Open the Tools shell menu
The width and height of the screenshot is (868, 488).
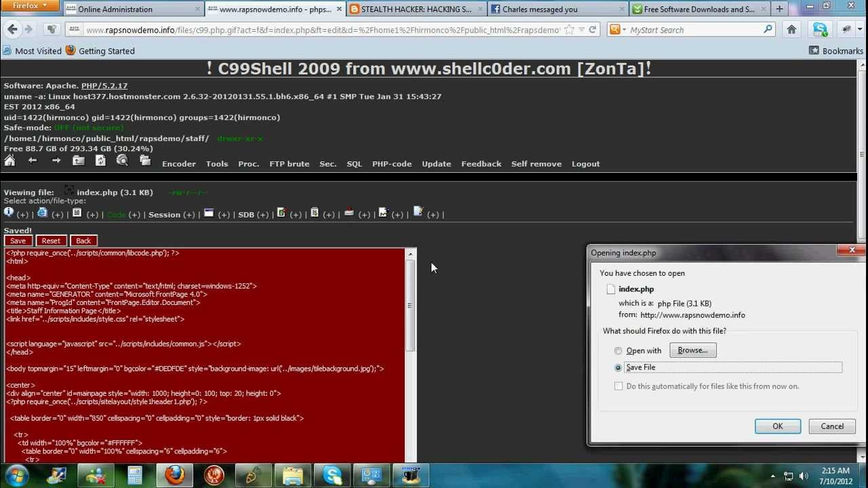click(x=217, y=164)
